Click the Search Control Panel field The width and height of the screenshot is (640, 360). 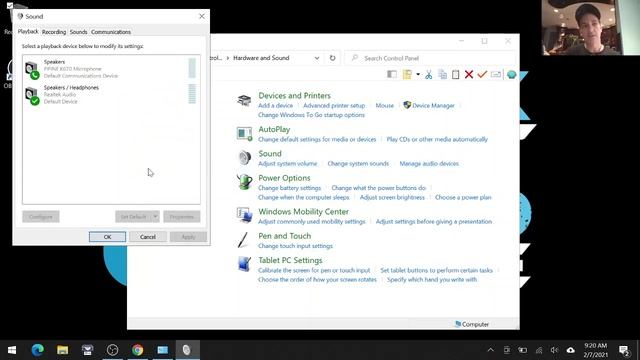point(431,58)
